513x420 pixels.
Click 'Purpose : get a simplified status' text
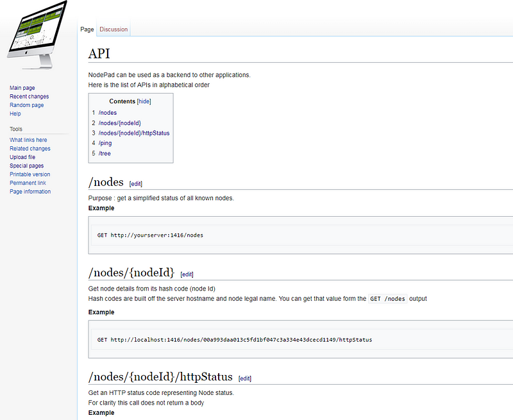(161, 198)
